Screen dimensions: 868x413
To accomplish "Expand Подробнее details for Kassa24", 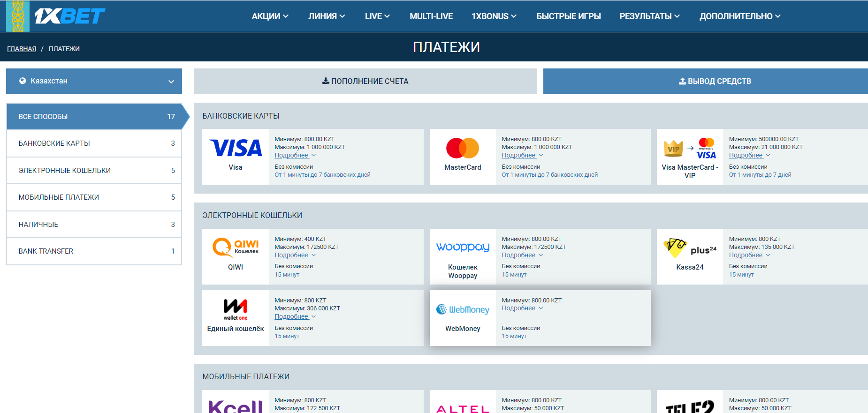I will point(749,255).
